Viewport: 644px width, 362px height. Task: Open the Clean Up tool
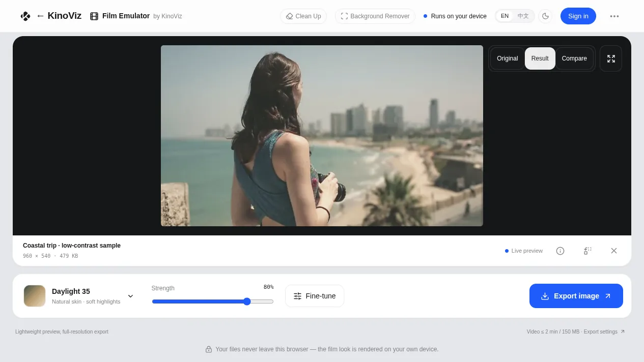point(303,16)
